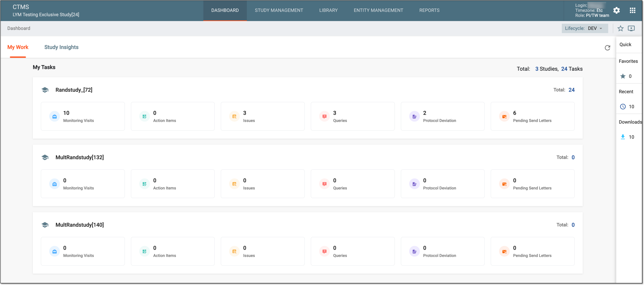Click MultRandstudy[132] total count 0
Image resolution: width=644 pixels, height=285 pixels.
point(573,157)
